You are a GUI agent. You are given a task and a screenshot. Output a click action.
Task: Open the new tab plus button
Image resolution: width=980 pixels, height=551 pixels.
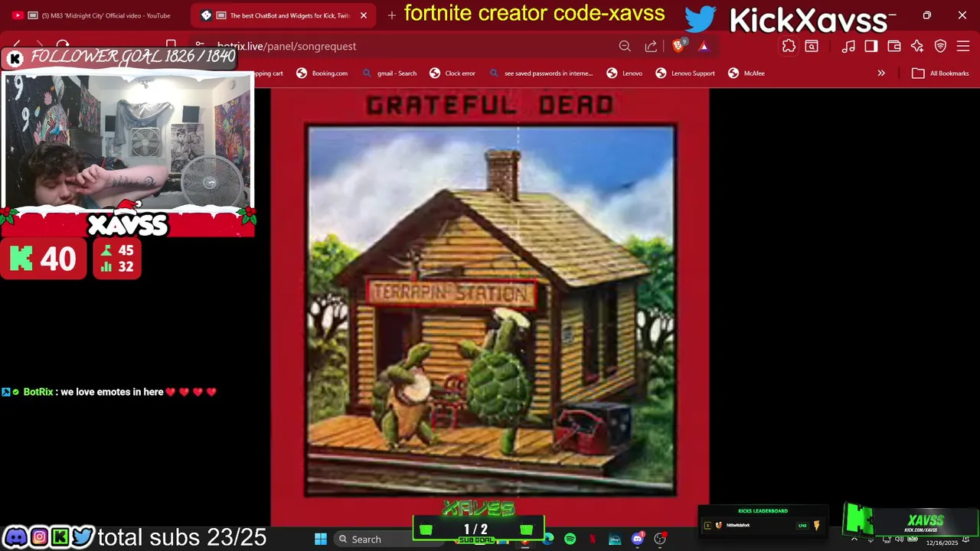[x=391, y=15]
